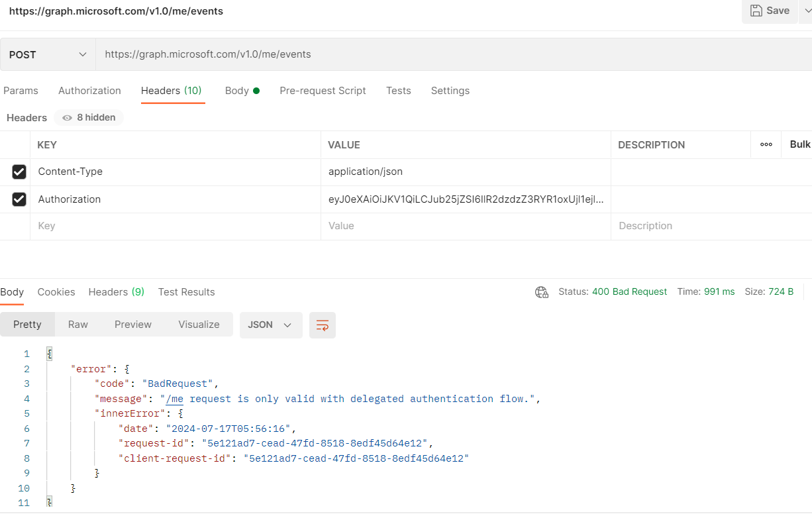Open the Save options dropdown arrow

pyautogui.click(x=806, y=11)
